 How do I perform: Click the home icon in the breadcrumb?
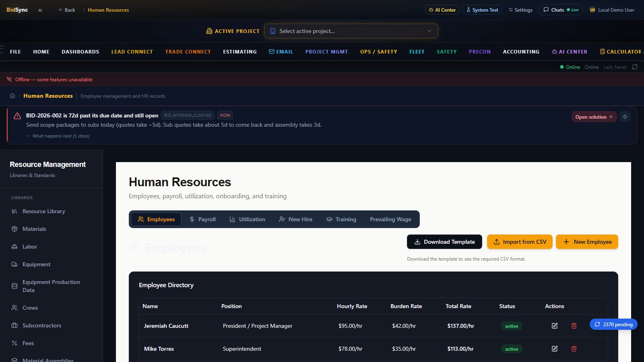pyautogui.click(x=12, y=96)
